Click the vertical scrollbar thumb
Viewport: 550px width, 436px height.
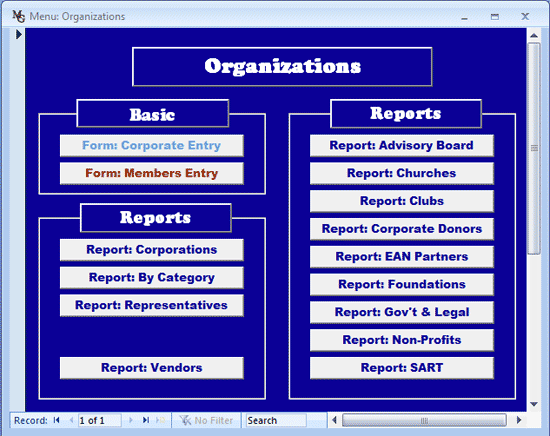(534, 149)
